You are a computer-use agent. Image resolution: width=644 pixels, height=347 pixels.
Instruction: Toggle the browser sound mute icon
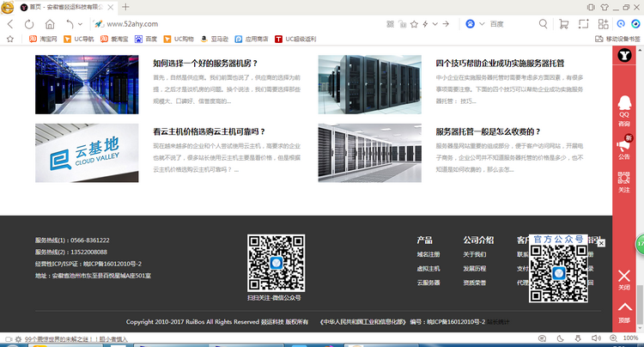[x=596, y=338]
